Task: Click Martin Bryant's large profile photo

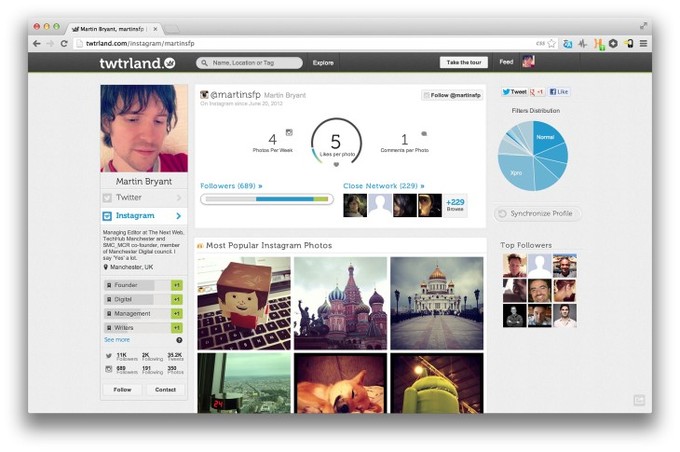Action: click(144, 128)
